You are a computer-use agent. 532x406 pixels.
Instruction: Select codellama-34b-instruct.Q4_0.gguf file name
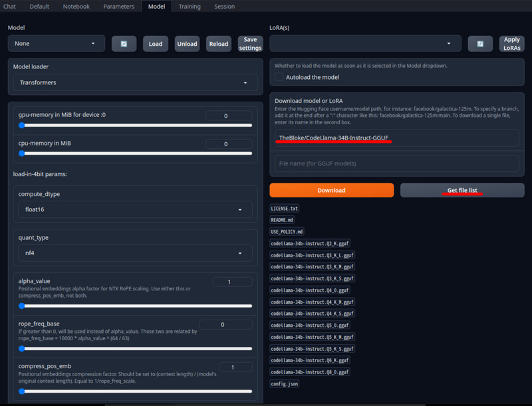[x=310, y=290]
